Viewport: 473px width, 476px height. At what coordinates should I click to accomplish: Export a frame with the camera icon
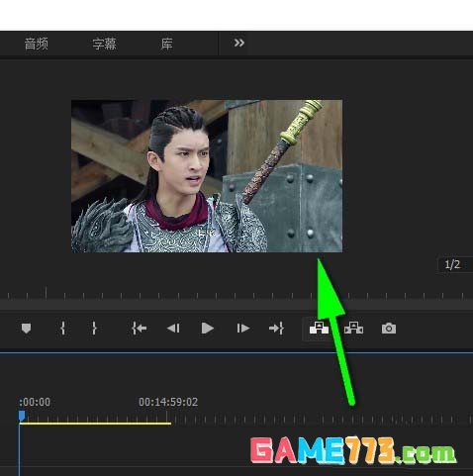(x=389, y=329)
